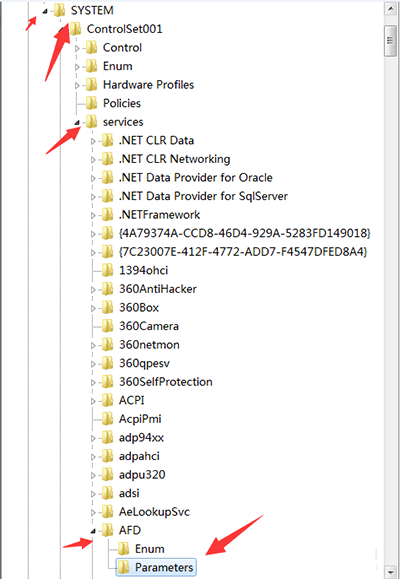Image resolution: width=400 pixels, height=579 pixels.
Task: Click the AcpiPmi folder icon
Action: (107, 419)
